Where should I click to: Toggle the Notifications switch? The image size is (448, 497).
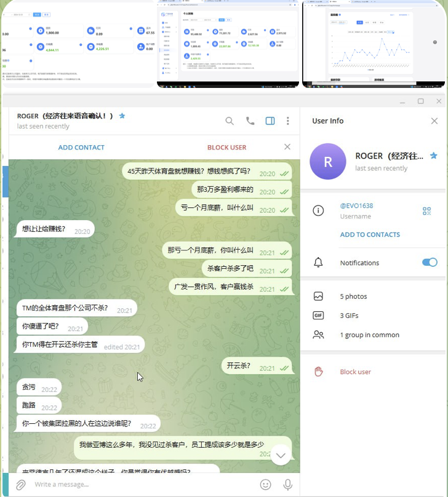tap(430, 262)
